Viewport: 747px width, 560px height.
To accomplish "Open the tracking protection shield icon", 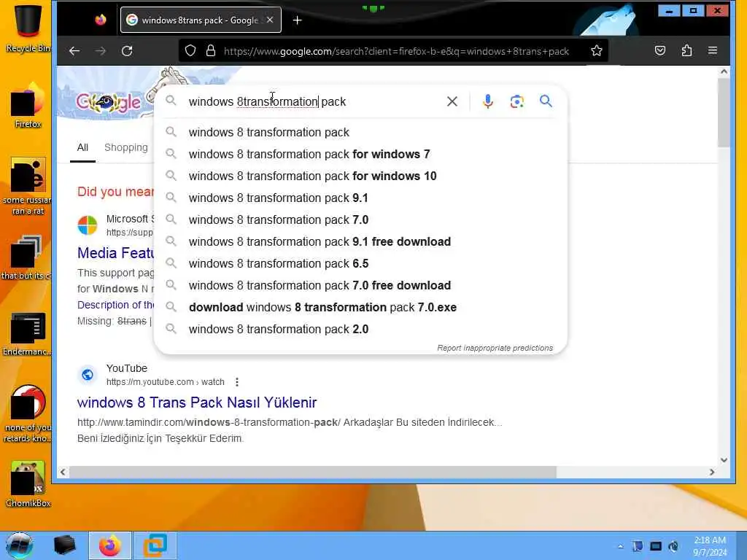I will click(190, 51).
